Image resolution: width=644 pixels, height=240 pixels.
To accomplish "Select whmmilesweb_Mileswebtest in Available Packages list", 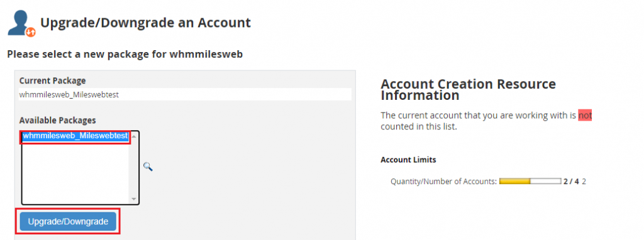I will 75,136.
